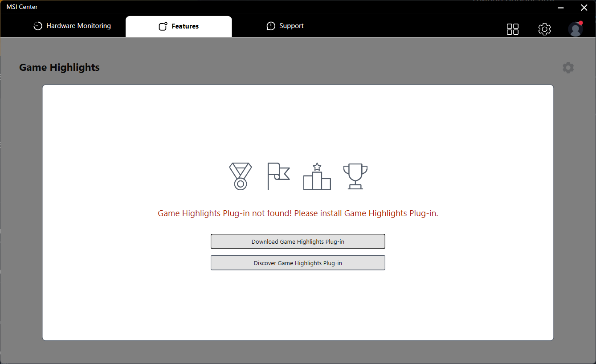Open the Support tab

tap(285, 26)
